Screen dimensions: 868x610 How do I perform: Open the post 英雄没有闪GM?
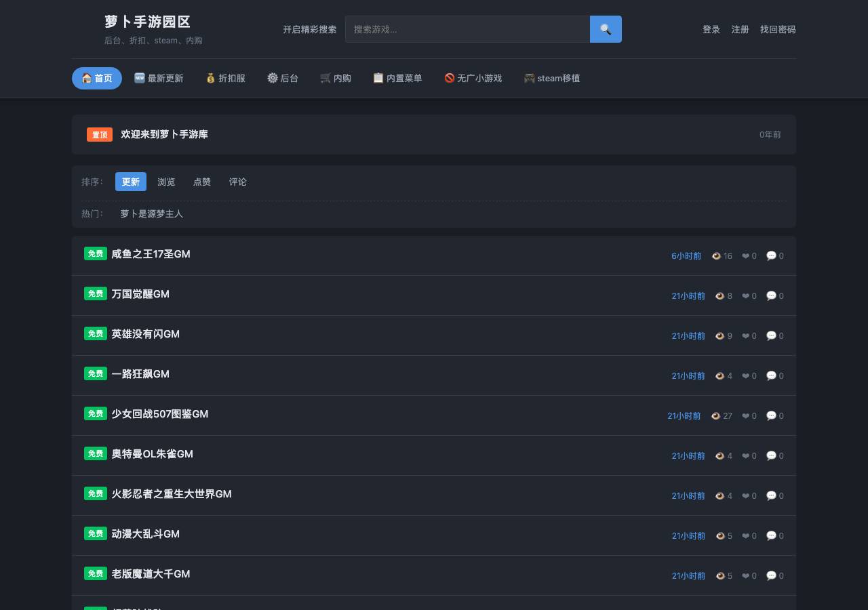pos(146,334)
